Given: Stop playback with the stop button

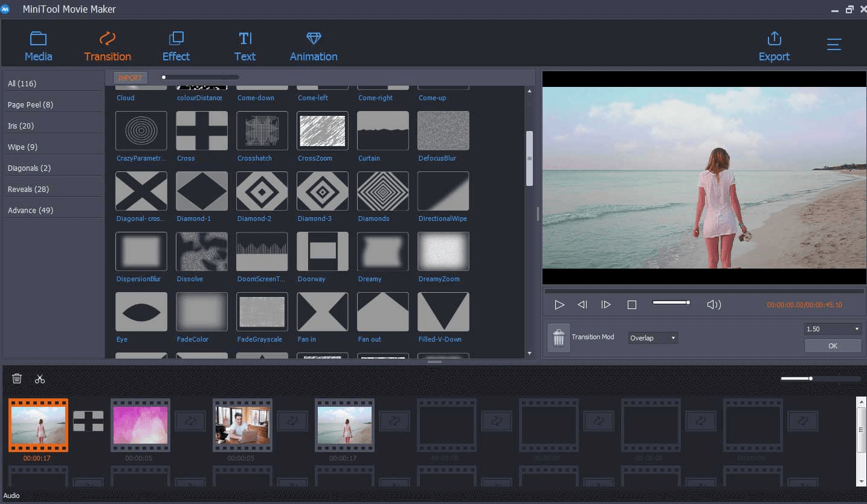Looking at the screenshot, I should point(632,305).
